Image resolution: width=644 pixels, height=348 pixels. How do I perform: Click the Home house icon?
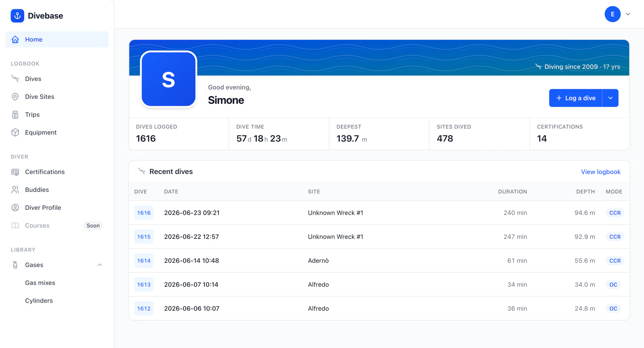pos(15,39)
